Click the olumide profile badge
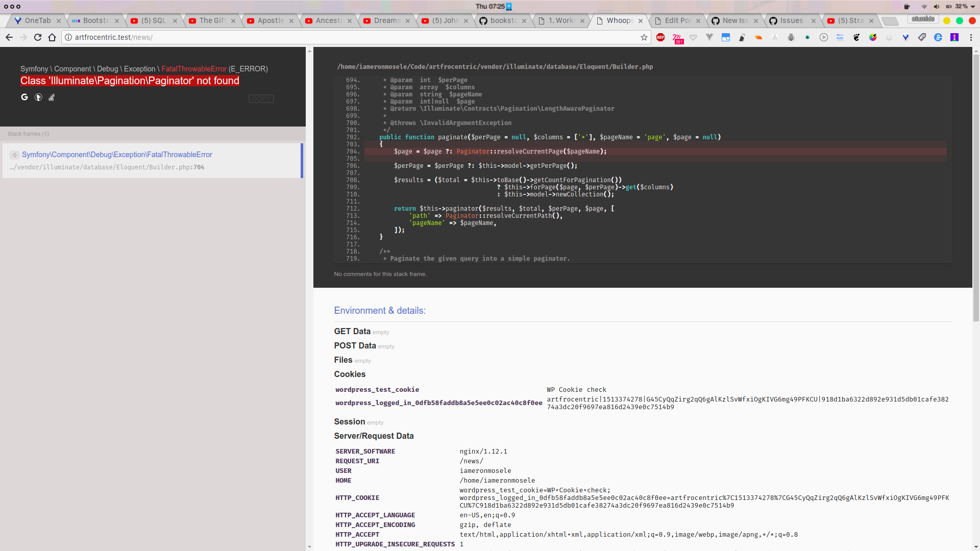This screenshot has height=551, width=980. 924,19
